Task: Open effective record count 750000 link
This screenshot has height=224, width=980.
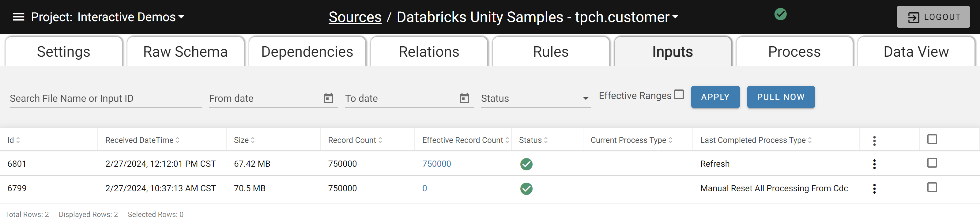Action: [436, 164]
